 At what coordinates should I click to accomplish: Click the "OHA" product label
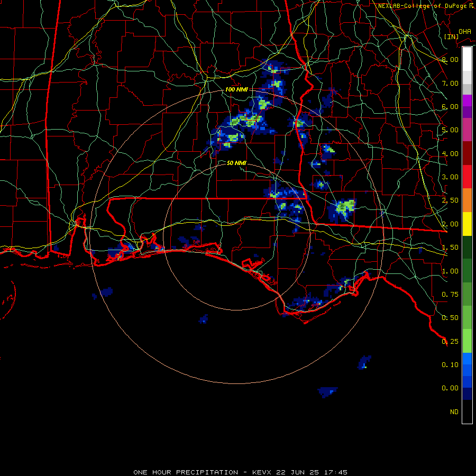[465, 31]
